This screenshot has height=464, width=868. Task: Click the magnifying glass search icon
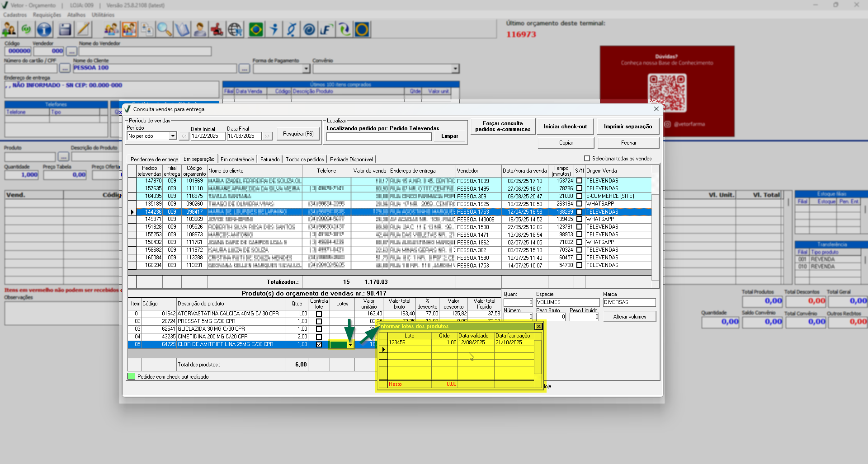164,30
